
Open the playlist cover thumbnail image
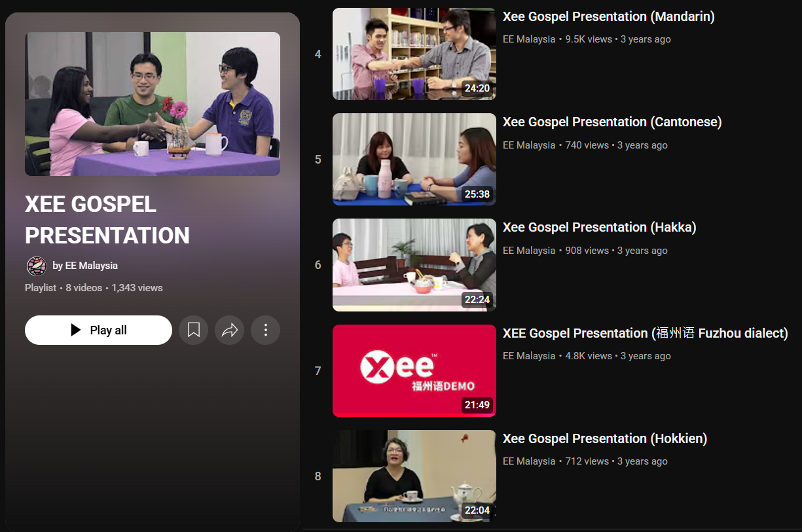tap(153, 104)
